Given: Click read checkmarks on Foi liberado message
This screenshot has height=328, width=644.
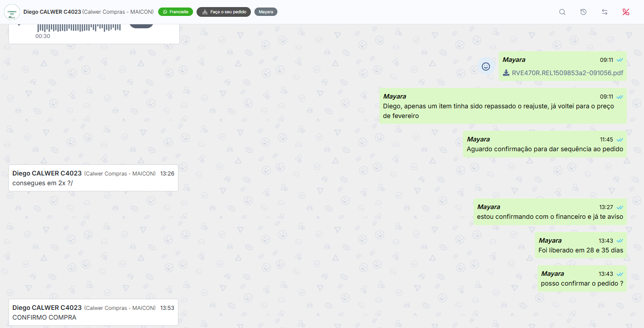Looking at the screenshot, I should coord(620,240).
